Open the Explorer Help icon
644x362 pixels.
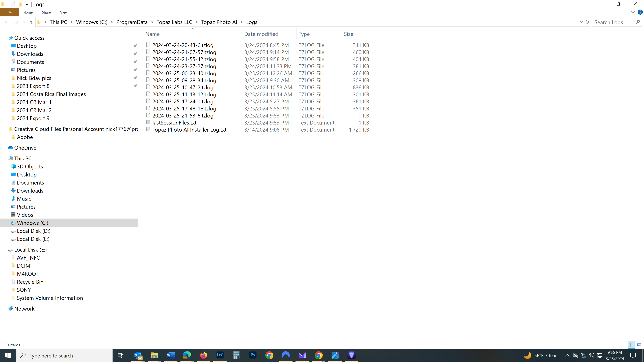point(640,12)
